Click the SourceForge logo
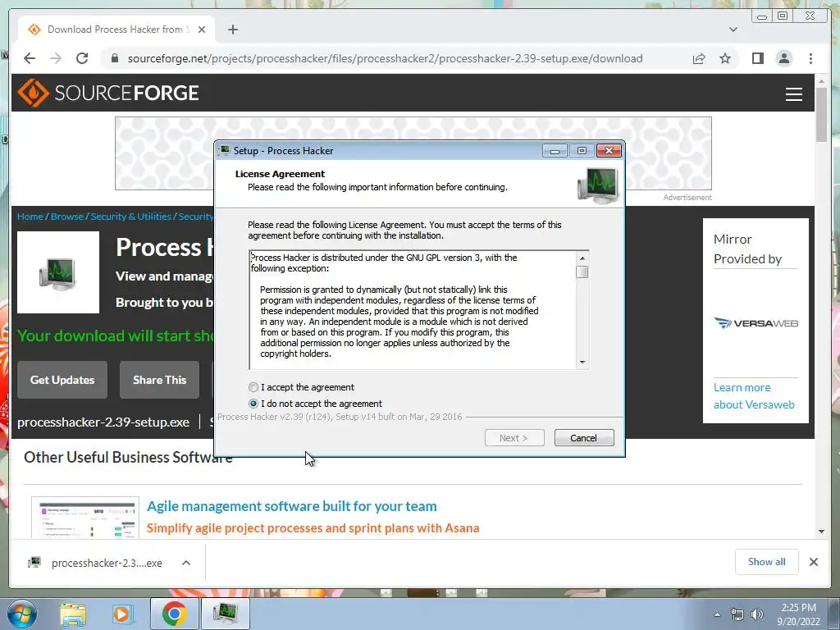This screenshot has width=840, height=630. [108, 93]
